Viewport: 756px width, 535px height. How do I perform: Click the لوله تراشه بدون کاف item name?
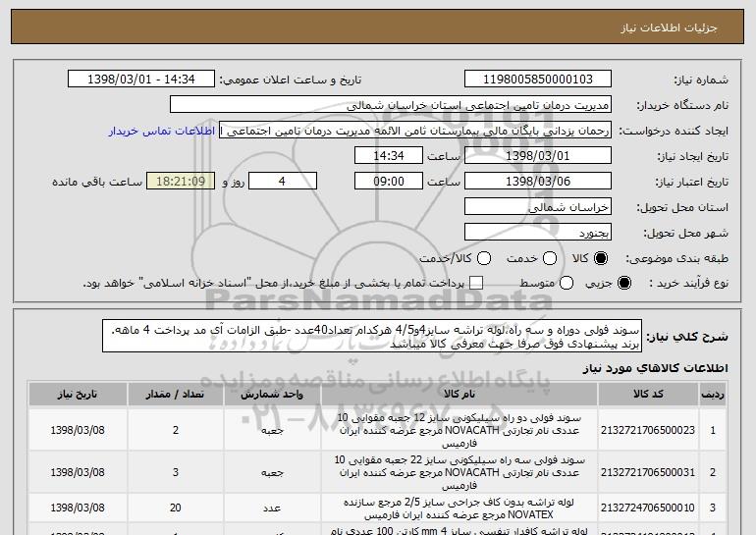click(459, 508)
